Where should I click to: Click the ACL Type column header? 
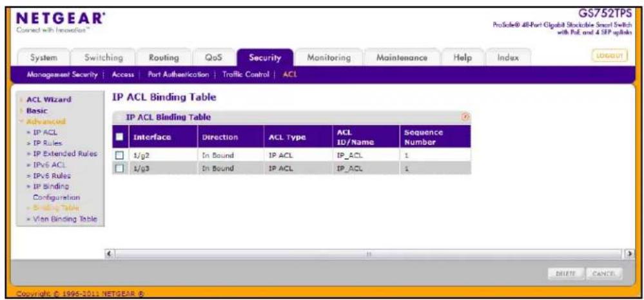(x=298, y=137)
